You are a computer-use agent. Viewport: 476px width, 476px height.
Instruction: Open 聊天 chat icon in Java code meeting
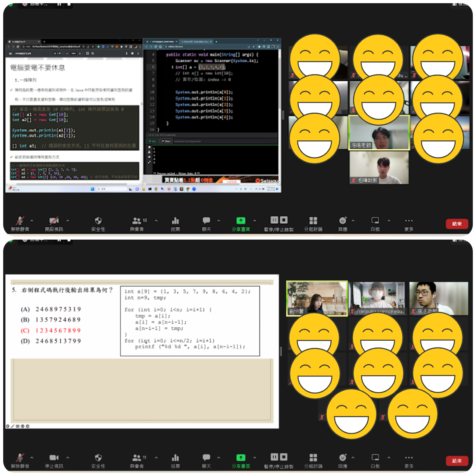tap(206, 221)
